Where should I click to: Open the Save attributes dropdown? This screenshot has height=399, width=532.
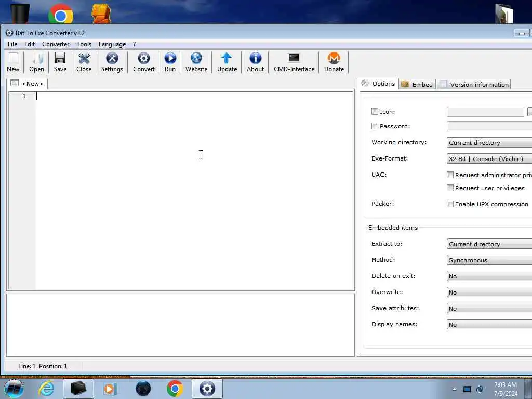pos(489,309)
